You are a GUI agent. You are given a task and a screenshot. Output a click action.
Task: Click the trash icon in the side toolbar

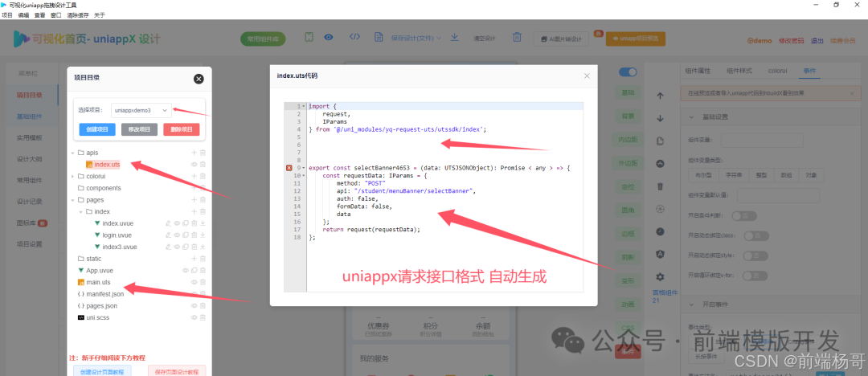660,186
